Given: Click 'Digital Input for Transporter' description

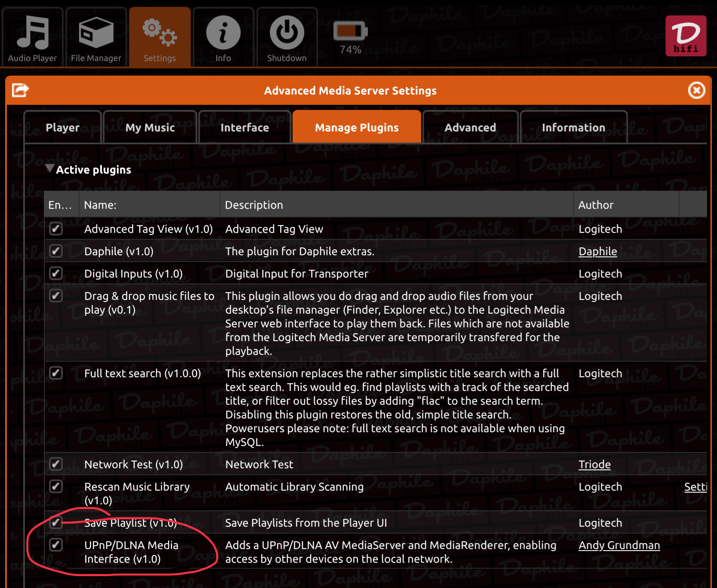Looking at the screenshot, I should pyautogui.click(x=297, y=274).
